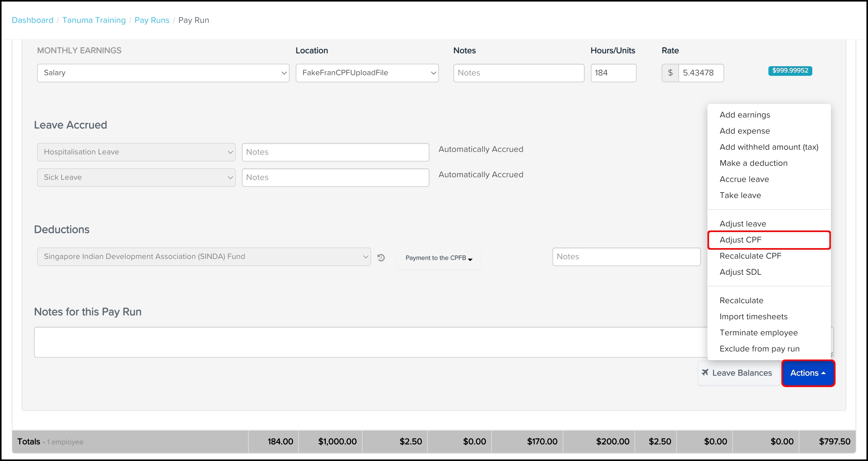868x461 pixels.
Task: Click the Notes for this Pay Run textarea
Action: point(367,342)
